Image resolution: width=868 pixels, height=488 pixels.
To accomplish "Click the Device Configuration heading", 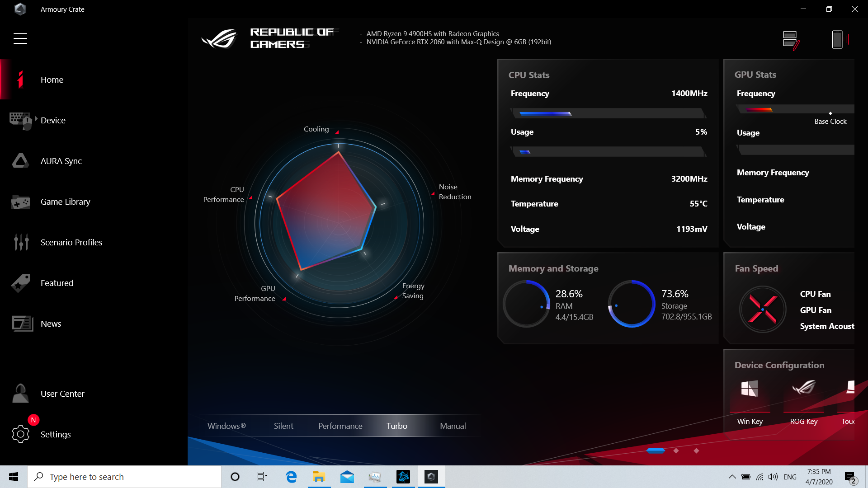I will [x=779, y=365].
